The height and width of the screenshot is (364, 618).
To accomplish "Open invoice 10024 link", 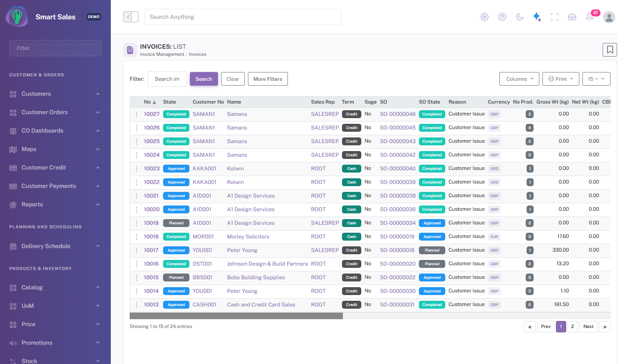I will tap(152, 155).
